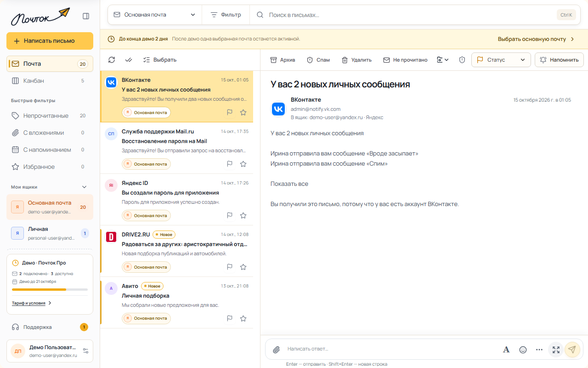Flag the ВКонтакте message
Viewport: 588px width, 368px height.
pyautogui.click(x=230, y=112)
